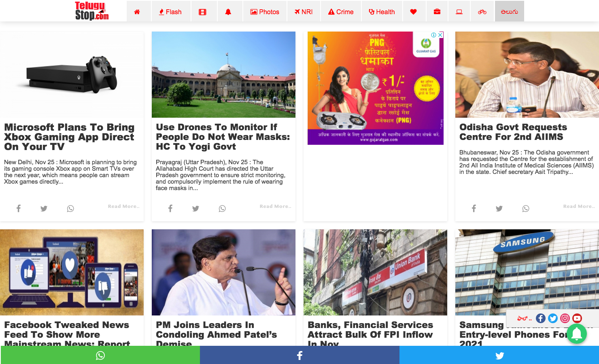This screenshot has width=599, height=364.
Task: Open the Flash news menu
Action: pos(170,11)
